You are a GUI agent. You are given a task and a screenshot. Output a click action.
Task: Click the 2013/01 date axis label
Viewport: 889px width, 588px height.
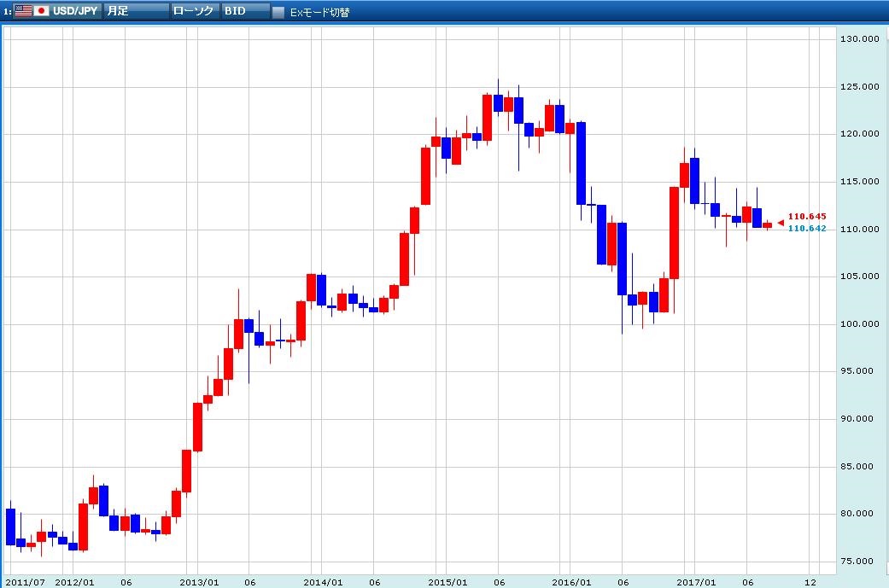[199, 582]
